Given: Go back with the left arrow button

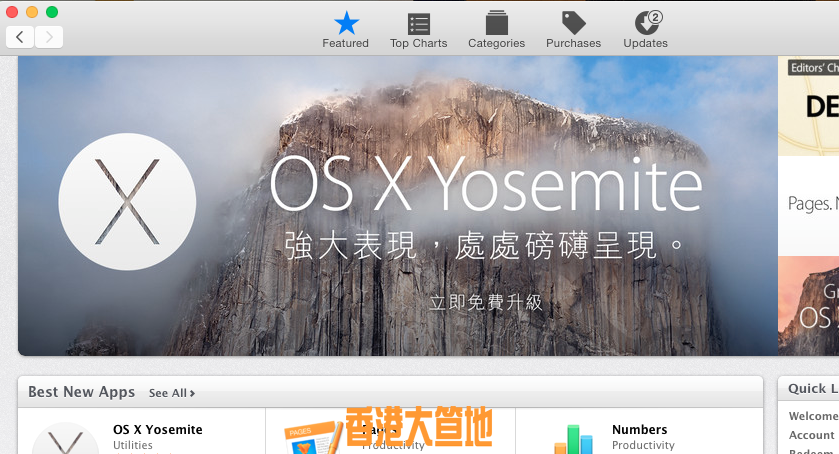Looking at the screenshot, I should [20, 37].
